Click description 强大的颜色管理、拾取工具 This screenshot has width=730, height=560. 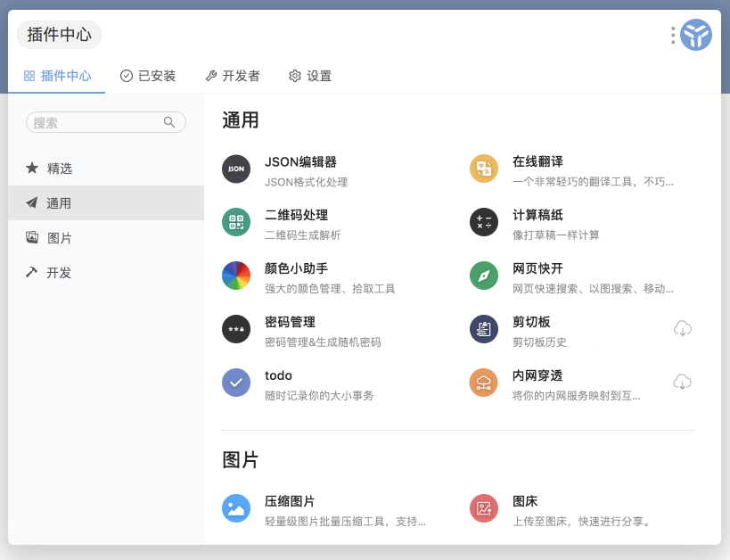pyautogui.click(x=330, y=289)
